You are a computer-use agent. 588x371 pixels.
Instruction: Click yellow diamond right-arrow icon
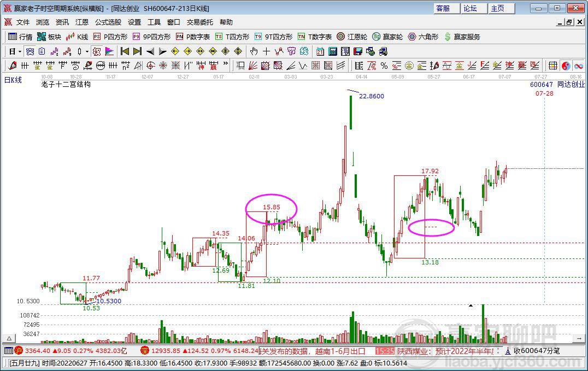click(187, 51)
